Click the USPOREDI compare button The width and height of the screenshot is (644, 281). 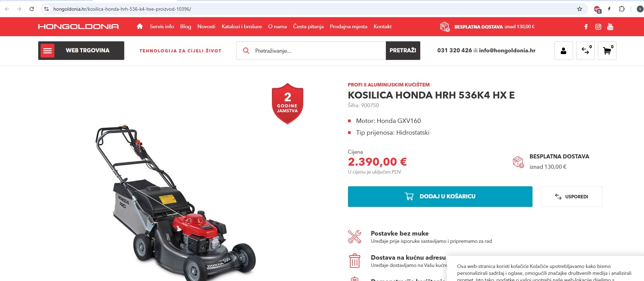[571, 197]
